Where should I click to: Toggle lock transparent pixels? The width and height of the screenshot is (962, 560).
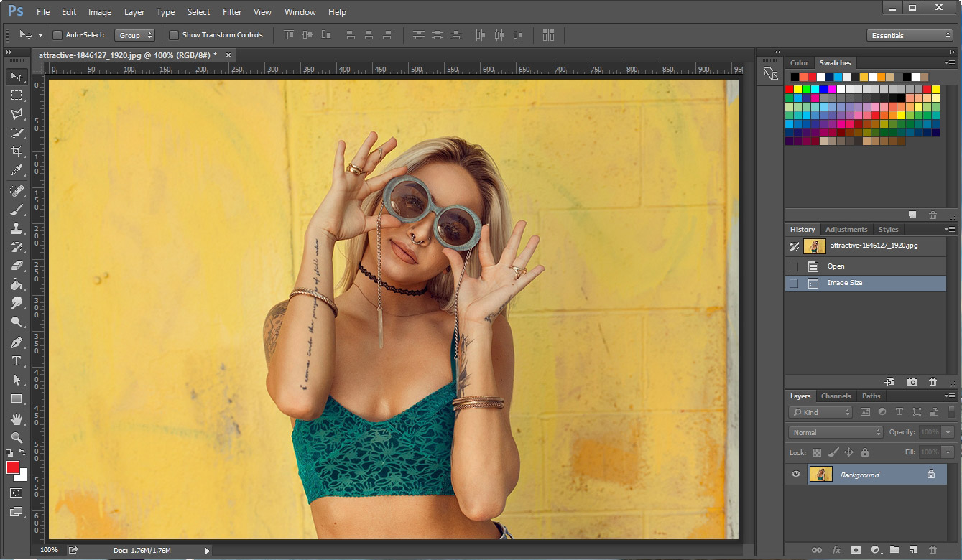pyautogui.click(x=817, y=452)
